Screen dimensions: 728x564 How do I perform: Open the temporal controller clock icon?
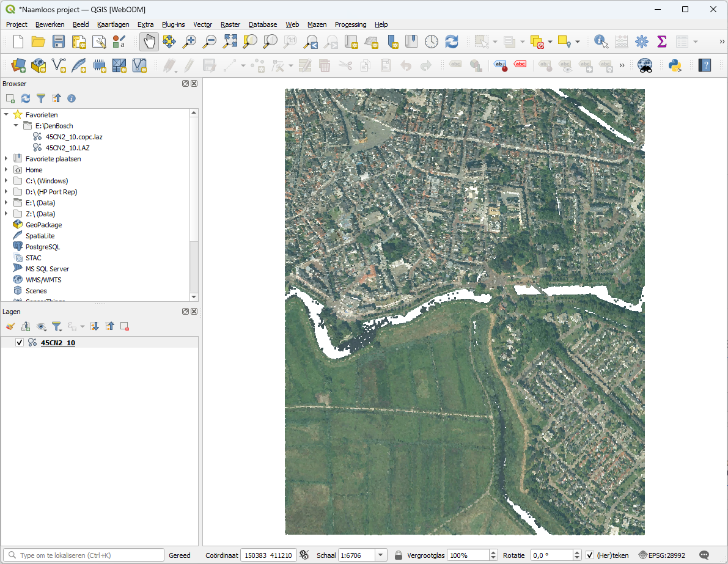click(x=432, y=42)
